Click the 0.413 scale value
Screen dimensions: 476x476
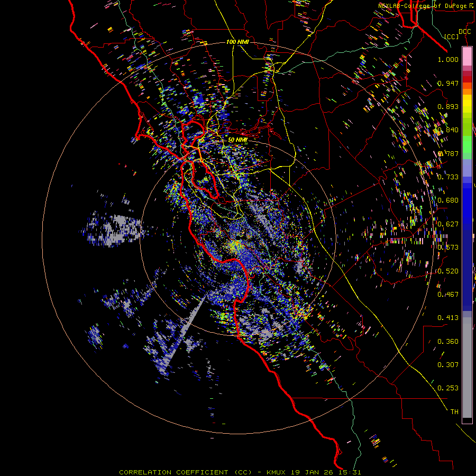(448, 317)
